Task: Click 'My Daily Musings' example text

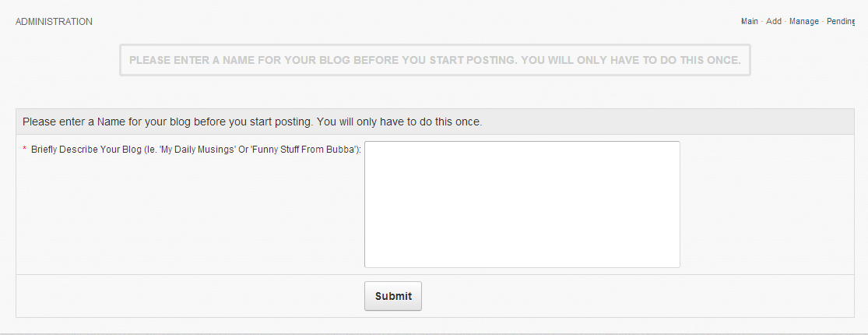Action: coord(197,149)
